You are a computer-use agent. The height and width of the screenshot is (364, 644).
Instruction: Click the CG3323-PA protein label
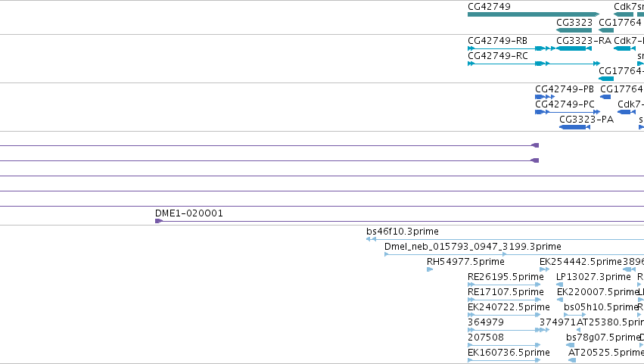(x=586, y=119)
